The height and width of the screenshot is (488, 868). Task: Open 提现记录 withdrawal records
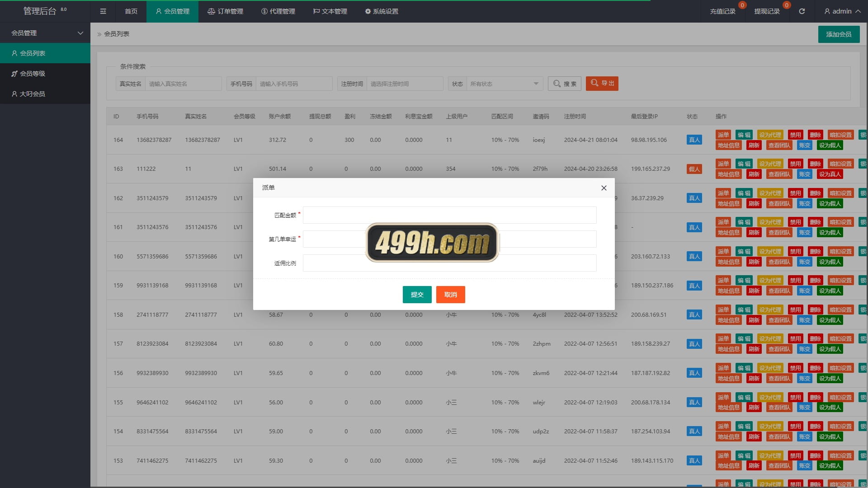pyautogui.click(x=767, y=11)
